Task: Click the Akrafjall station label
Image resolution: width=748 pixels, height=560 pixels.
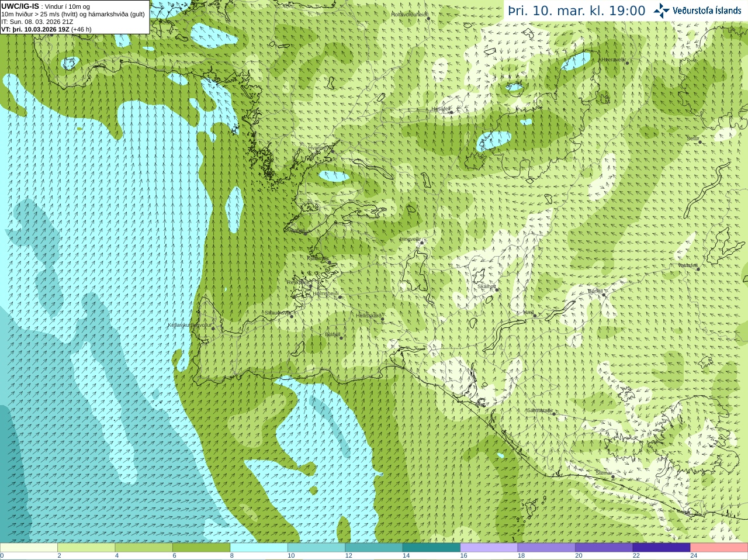Action: tap(297, 230)
